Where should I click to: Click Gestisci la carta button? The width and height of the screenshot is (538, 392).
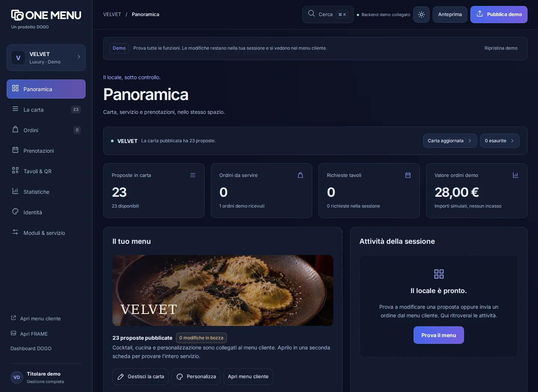140,377
